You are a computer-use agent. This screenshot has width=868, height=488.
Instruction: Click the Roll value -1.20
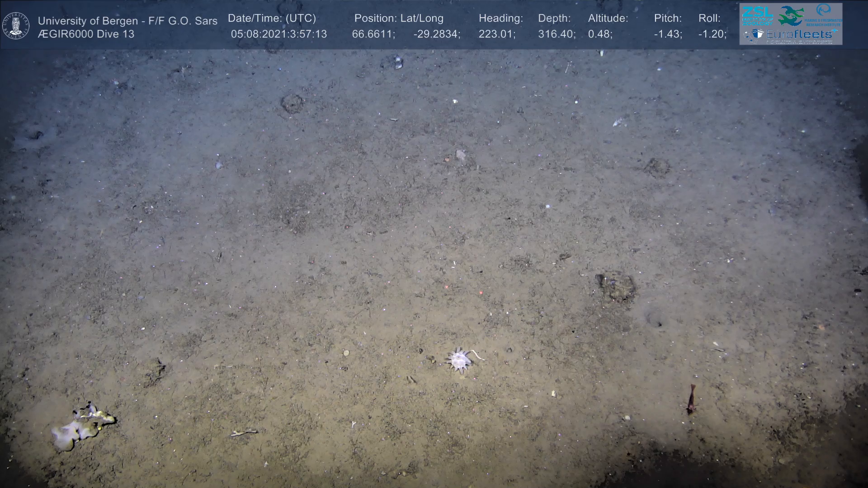point(712,34)
